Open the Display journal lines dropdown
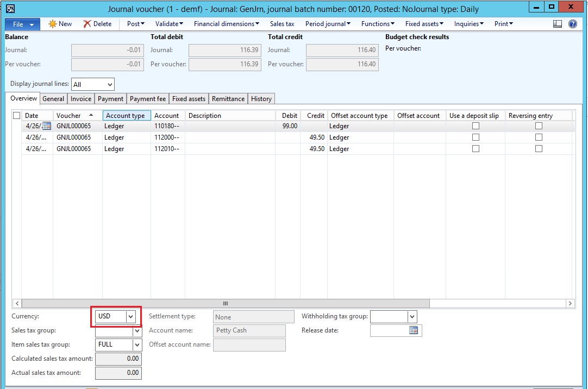Screen dimensions: 588x389 click(x=110, y=84)
